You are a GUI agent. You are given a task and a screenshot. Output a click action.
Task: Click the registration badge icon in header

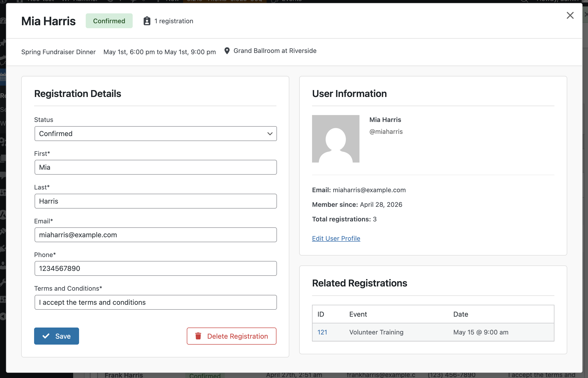coord(147,21)
